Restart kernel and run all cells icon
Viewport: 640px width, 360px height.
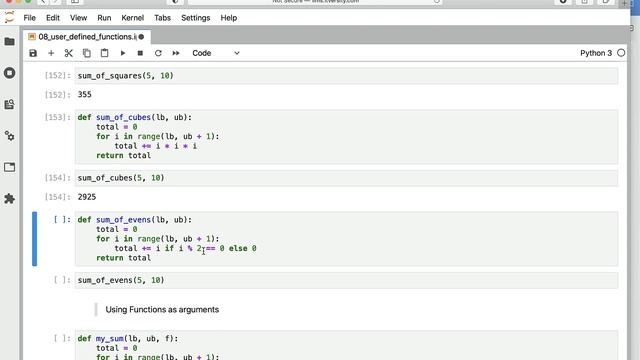[x=176, y=53]
